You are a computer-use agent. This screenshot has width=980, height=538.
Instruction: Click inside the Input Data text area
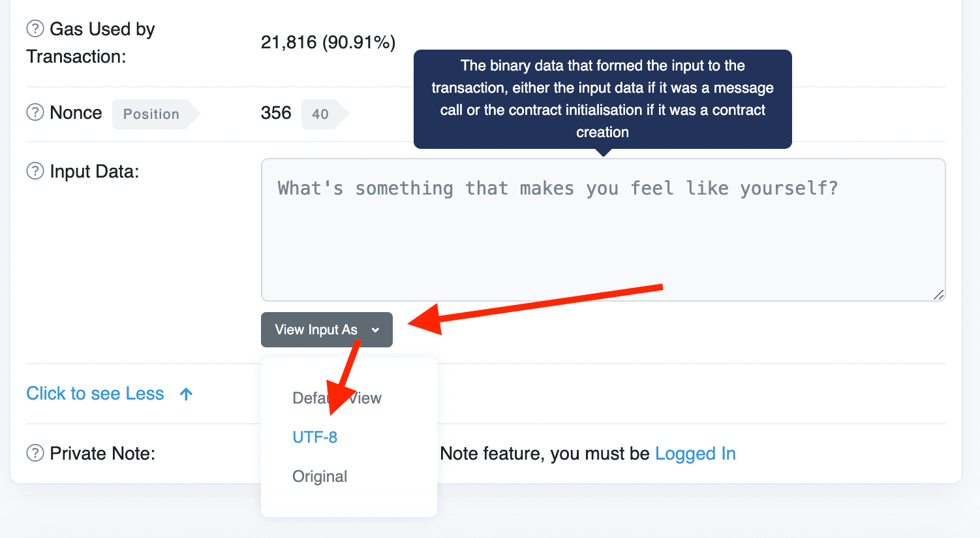603,230
